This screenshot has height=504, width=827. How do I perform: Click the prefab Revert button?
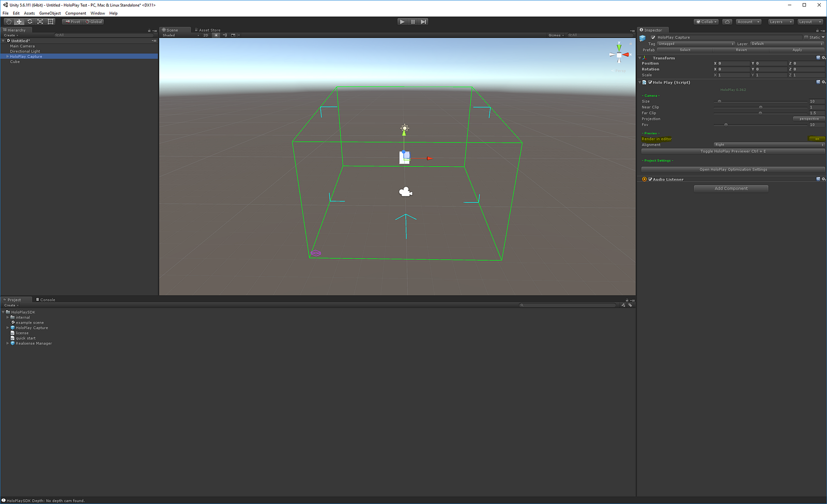[741, 50]
